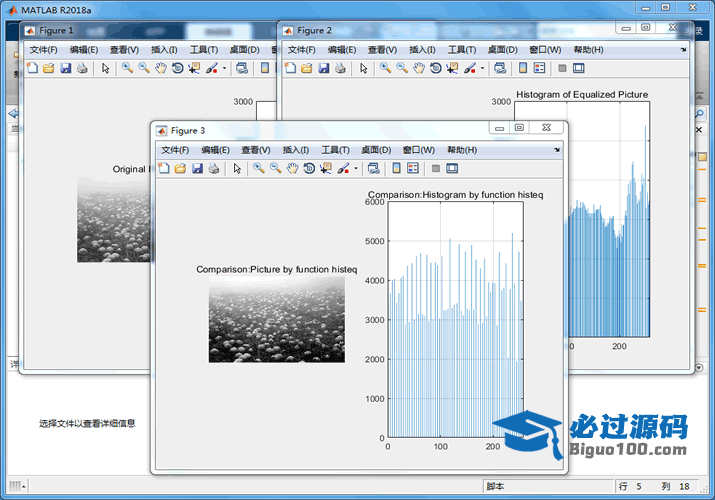Save Figure 3 using the floppy disk icon
This screenshot has height=500, width=715.
coord(197,168)
